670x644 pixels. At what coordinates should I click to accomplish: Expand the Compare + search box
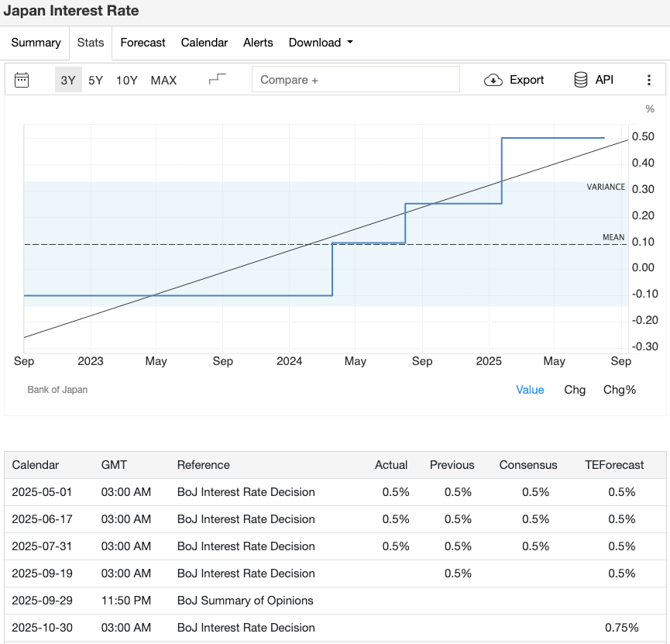point(356,79)
